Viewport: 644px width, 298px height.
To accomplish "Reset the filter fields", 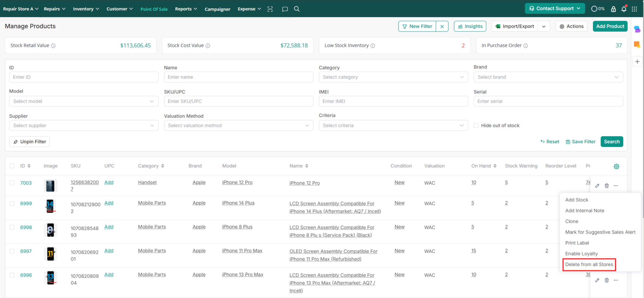I will tap(550, 142).
